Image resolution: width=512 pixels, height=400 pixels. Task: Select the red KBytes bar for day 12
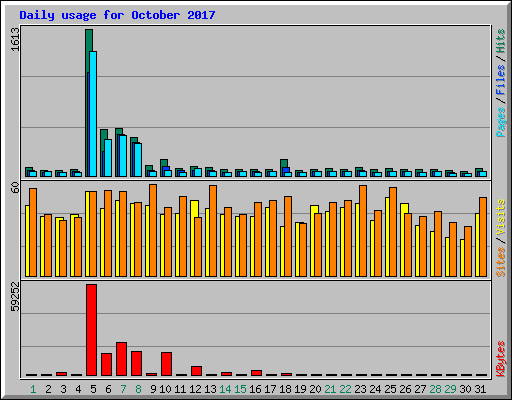click(x=196, y=371)
